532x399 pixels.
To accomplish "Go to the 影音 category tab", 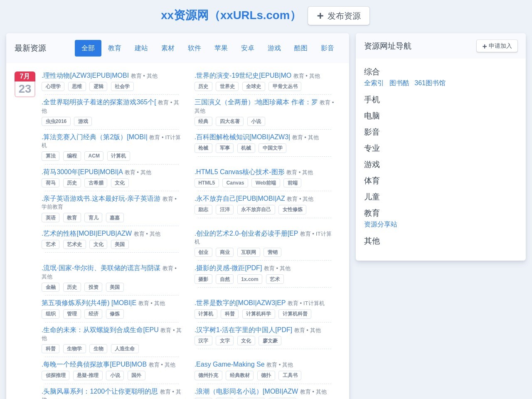I will click(x=328, y=48).
